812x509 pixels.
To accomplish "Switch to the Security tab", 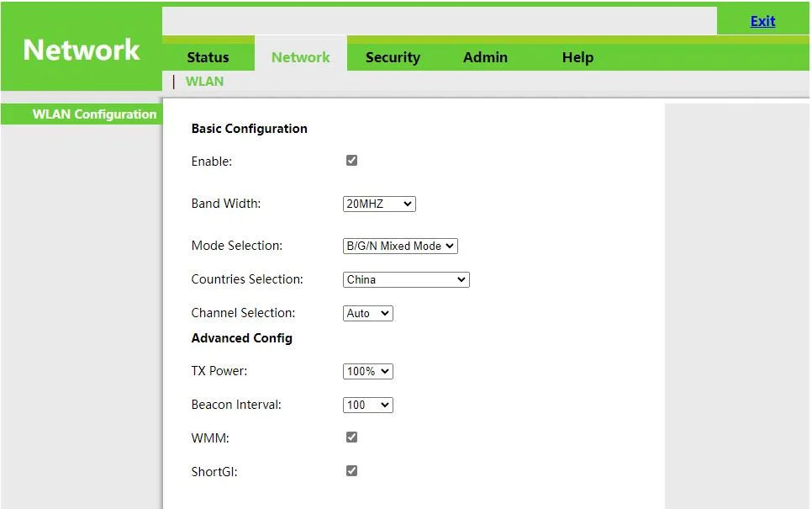I will [x=393, y=57].
